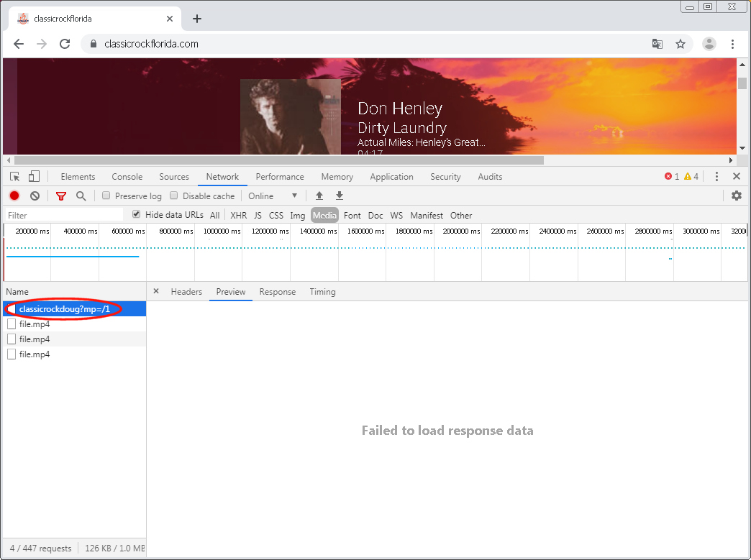Viewport: 751px width, 560px height.
Task: Select the classicrockdoug?mp=/1 request
Action: pos(74,308)
